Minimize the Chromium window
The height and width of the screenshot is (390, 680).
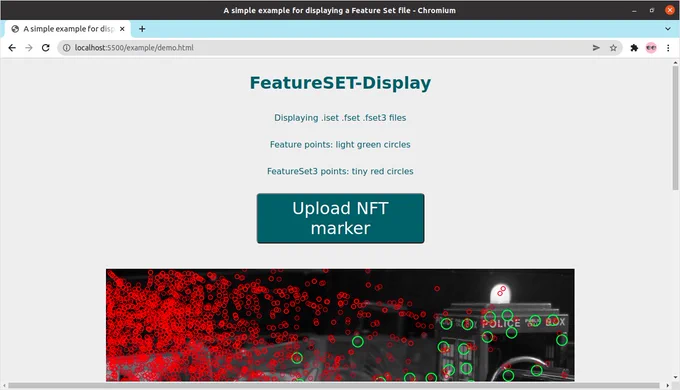click(x=634, y=10)
